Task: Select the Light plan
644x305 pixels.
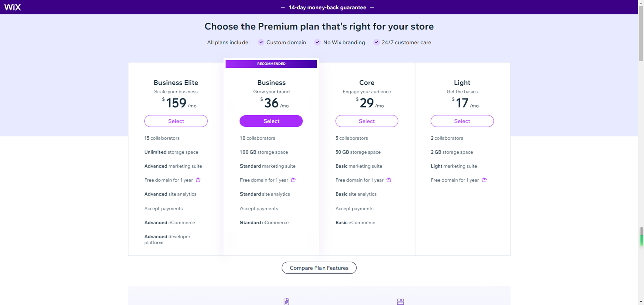Action: (x=462, y=121)
